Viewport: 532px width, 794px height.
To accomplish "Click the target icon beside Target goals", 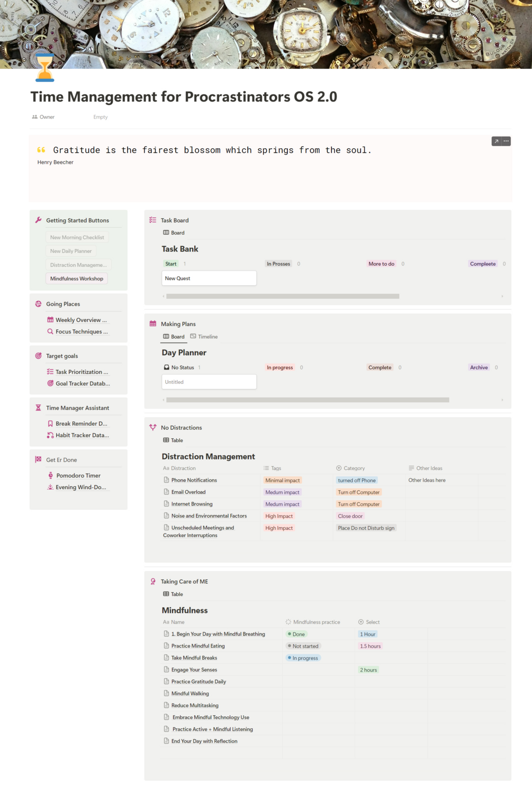I will pyautogui.click(x=38, y=356).
